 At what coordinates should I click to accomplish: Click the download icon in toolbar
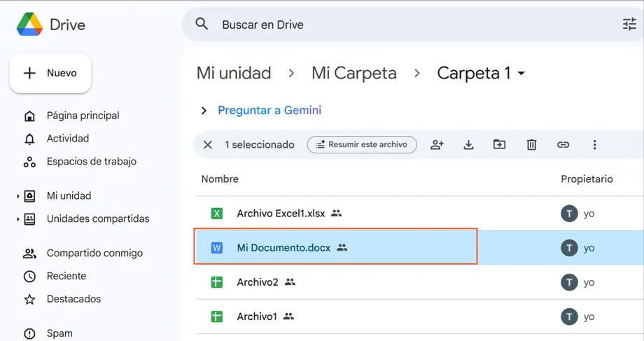point(468,145)
